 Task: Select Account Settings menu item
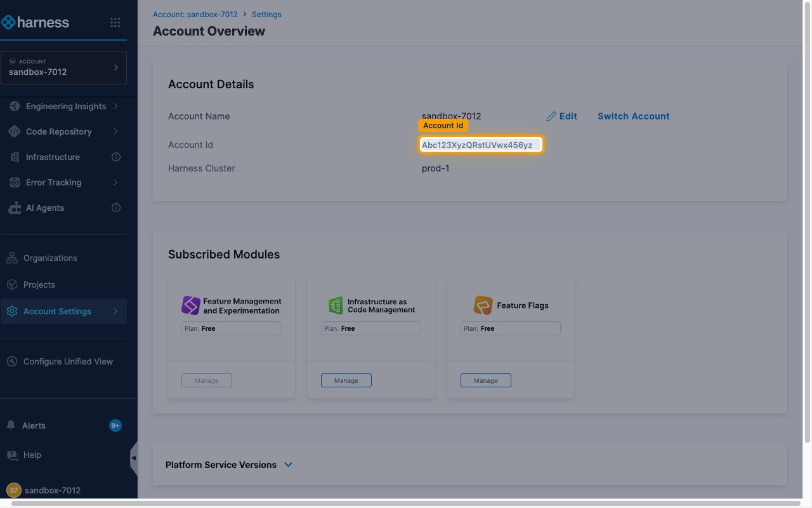coord(63,311)
